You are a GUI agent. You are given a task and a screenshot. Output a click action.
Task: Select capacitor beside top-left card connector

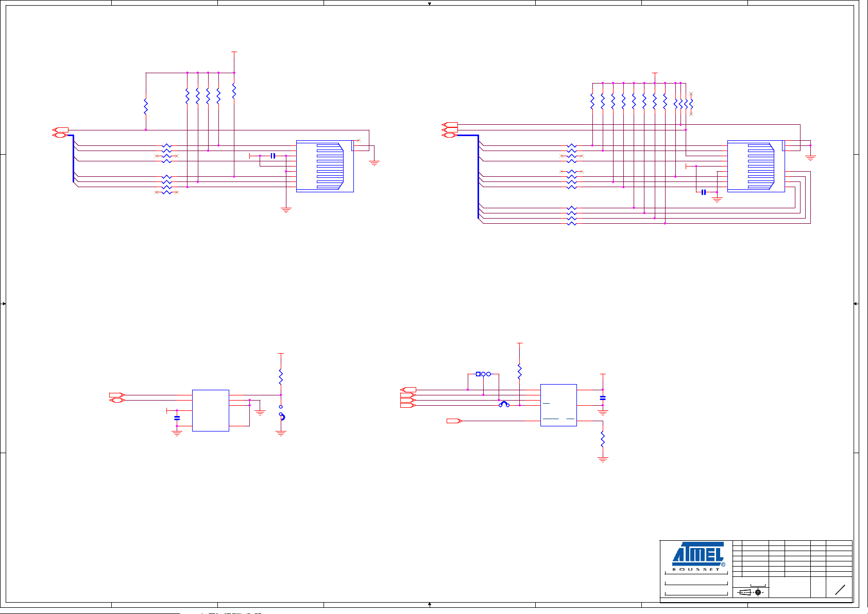(273, 156)
